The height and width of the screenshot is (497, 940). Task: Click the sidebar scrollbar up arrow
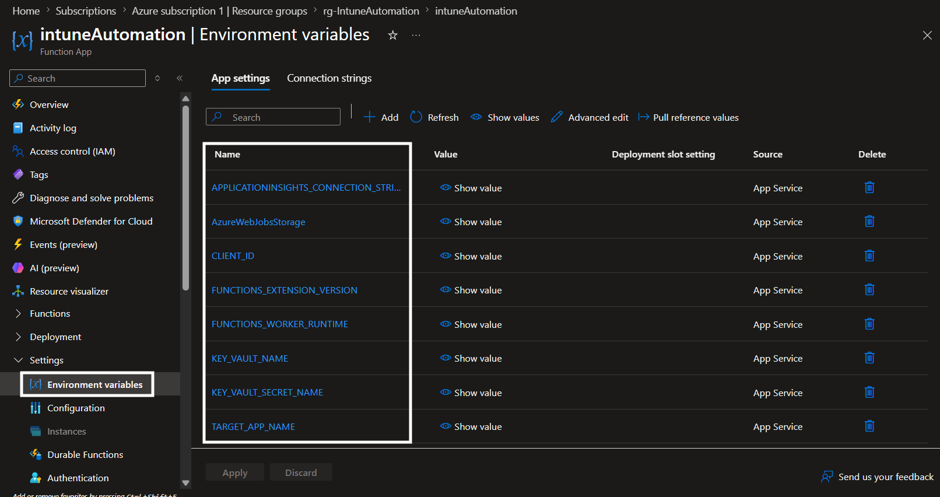(185, 98)
